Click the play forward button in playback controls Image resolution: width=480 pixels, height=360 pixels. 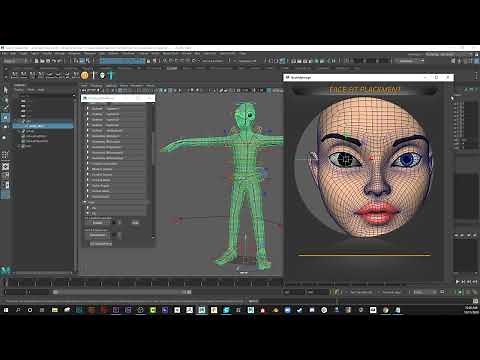457,282
